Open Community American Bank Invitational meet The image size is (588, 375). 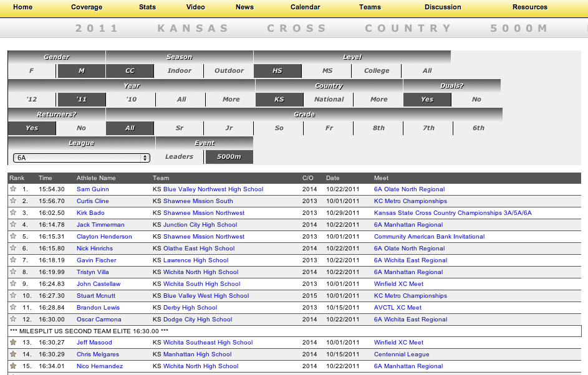(429, 237)
